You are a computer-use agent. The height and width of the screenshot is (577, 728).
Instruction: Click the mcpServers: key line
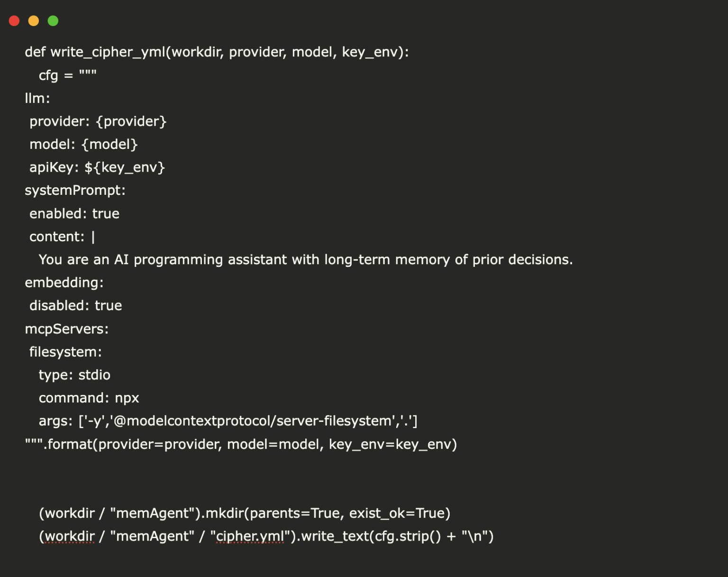66,329
